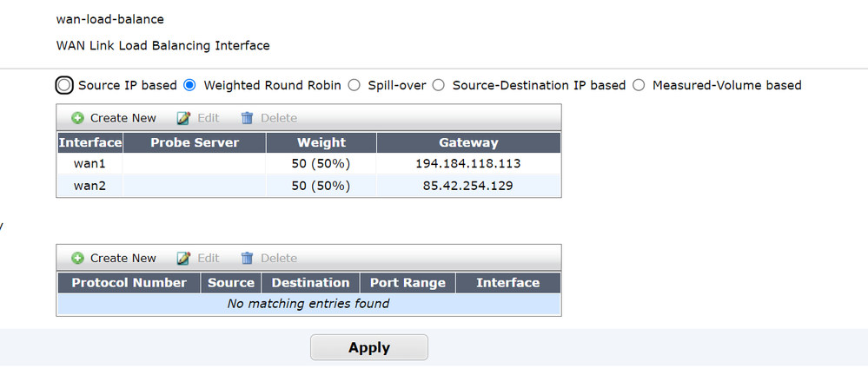This screenshot has height=388, width=868.
Task: Click the Delete trash icon above protocol table
Action: click(x=247, y=258)
